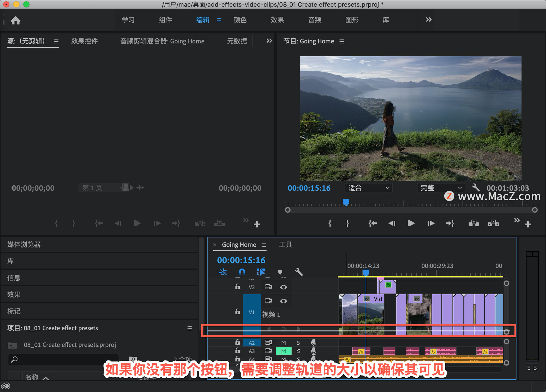Toggle the lock on track V2
Image resolution: width=546 pixels, height=392 pixels.
tap(237, 287)
